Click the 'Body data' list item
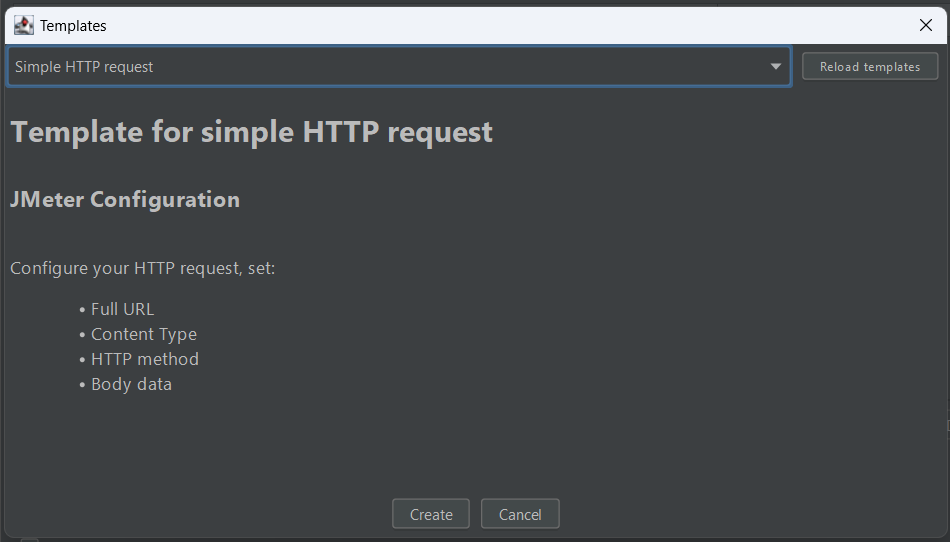The width and height of the screenshot is (950, 542). pos(131,384)
